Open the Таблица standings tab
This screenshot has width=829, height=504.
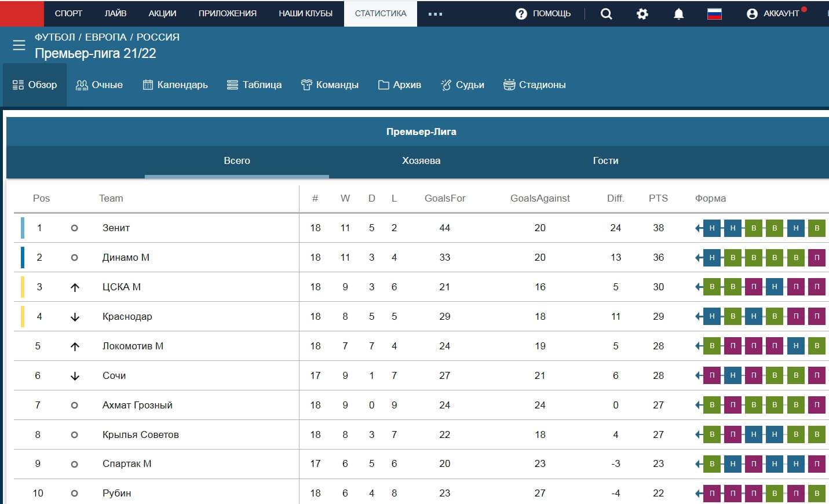[x=254, y=85]
